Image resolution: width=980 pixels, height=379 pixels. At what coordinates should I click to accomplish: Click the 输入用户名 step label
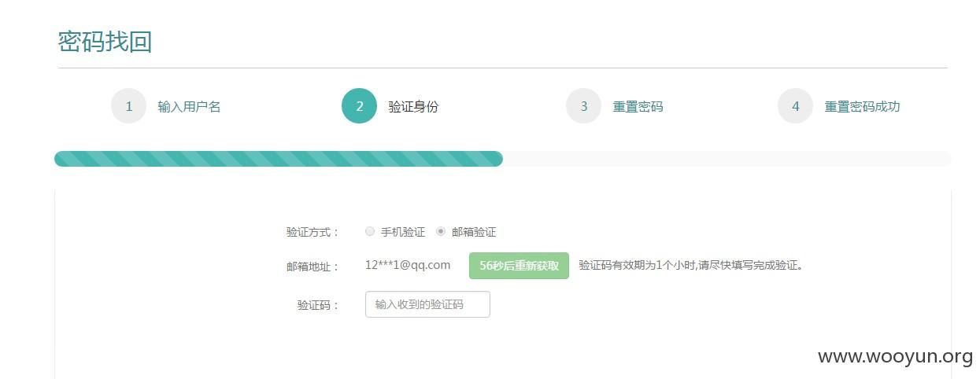(x=189, y=107)
